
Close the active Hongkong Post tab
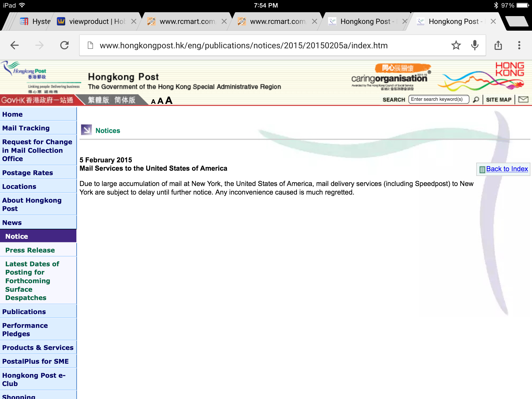point(493,21)
